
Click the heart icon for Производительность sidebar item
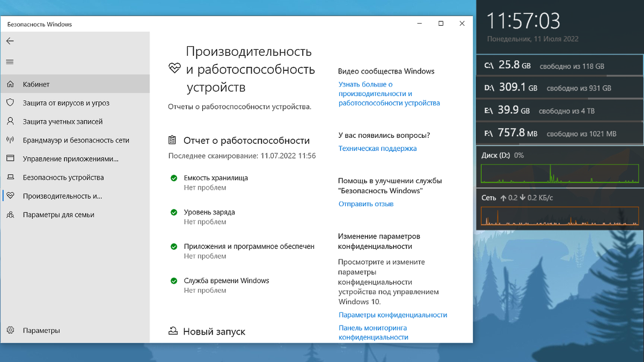[10, 196]
